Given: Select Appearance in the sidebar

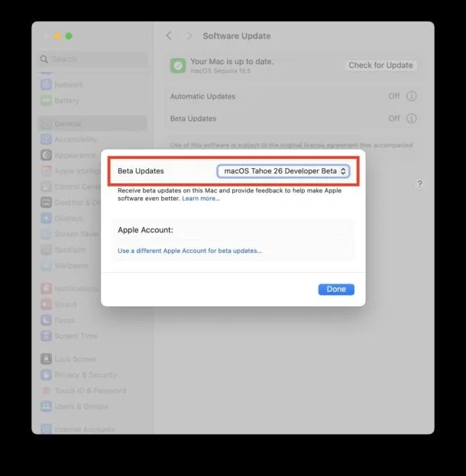Looking at the screenshot, I should 68,155.
